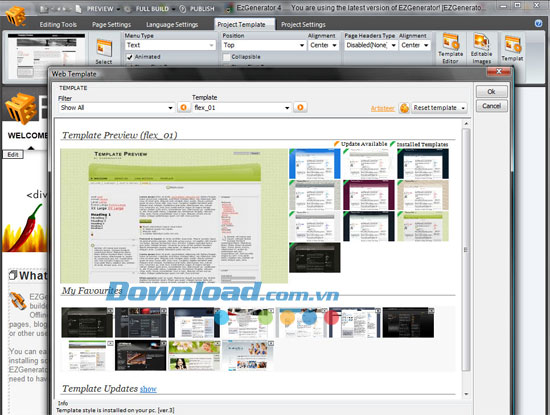
Task: Click corner icon on children favourite thumbnail
Action: coord(270,343)
